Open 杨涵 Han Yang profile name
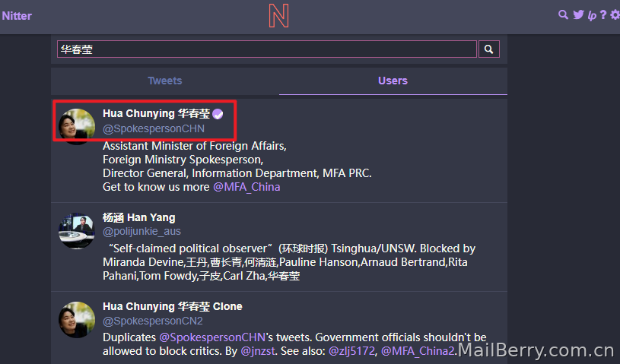620x364 pixels. 138,217
